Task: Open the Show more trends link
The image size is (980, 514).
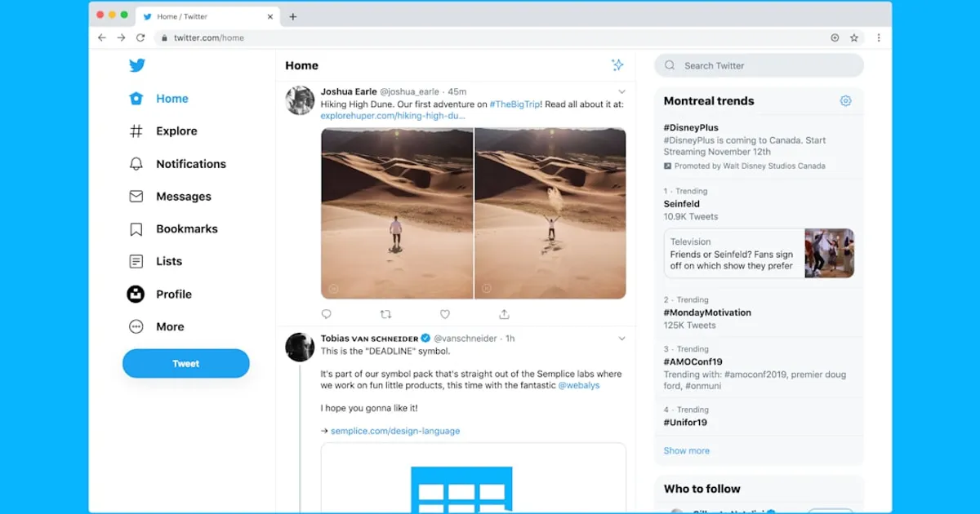Action: tap(686, 450)
